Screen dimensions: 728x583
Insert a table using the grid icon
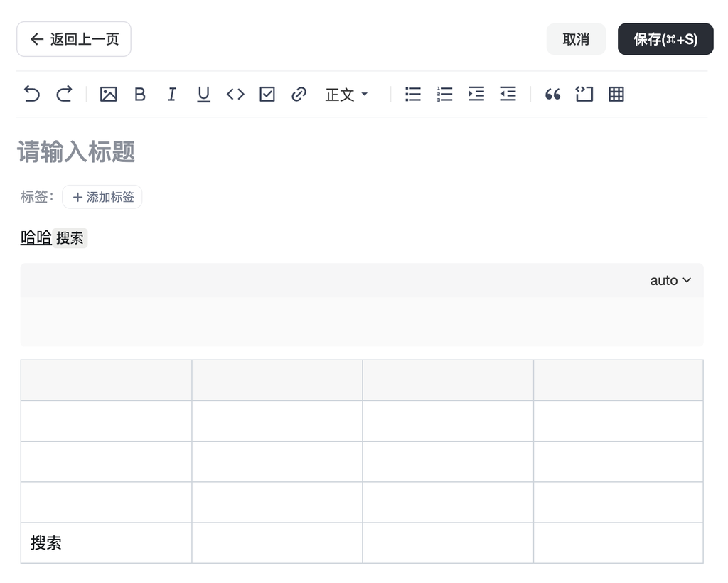616,94
